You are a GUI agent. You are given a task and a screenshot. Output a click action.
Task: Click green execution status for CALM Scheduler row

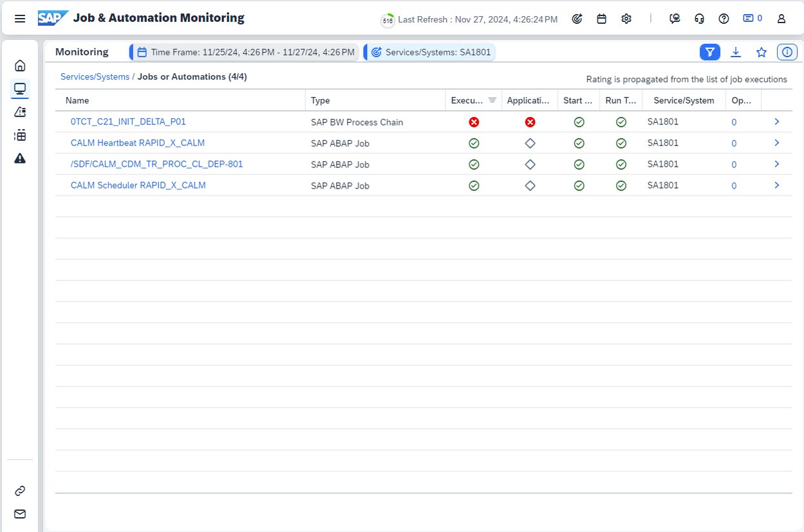pos(474,186)
